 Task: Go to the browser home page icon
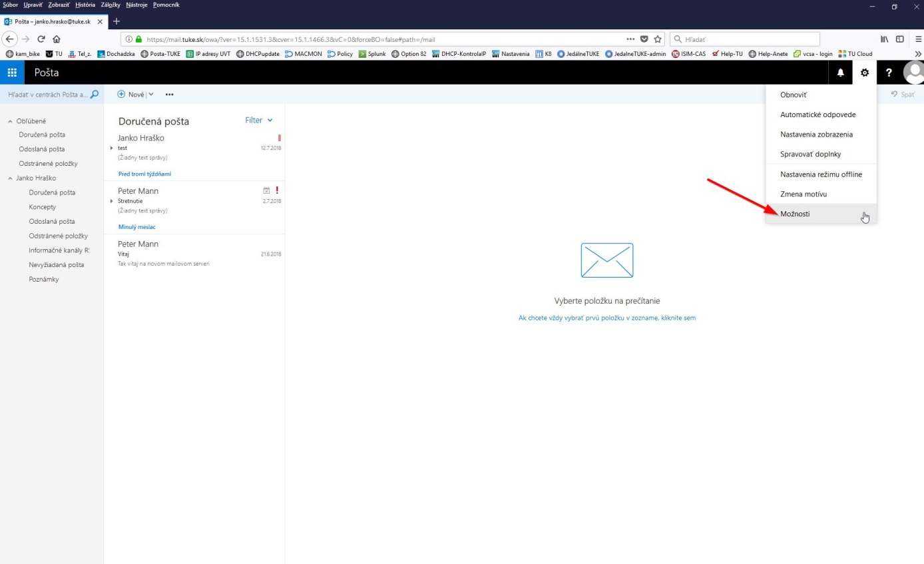pyautogui.click(x=57, y=39)
